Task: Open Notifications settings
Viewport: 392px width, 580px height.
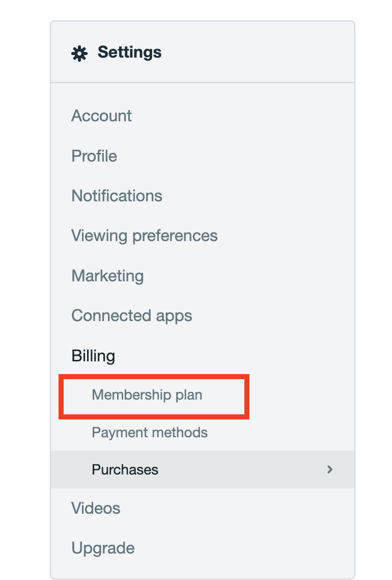Action: (x=117, y=196)
